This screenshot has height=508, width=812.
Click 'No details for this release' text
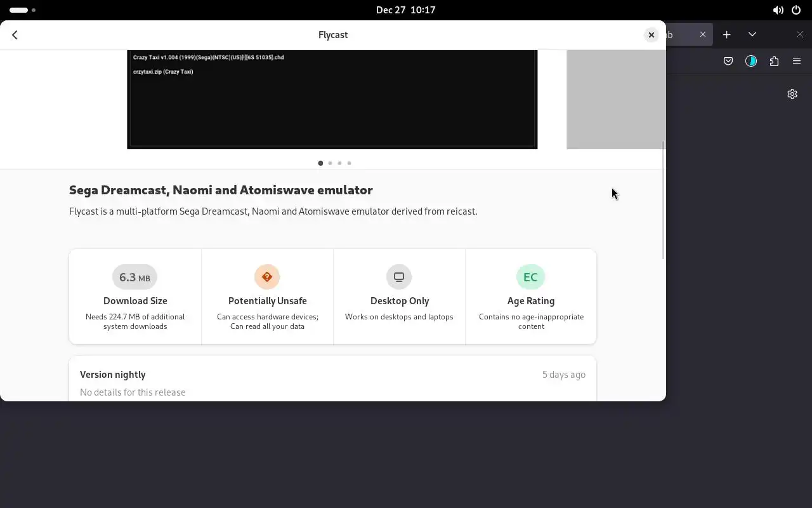133,392
